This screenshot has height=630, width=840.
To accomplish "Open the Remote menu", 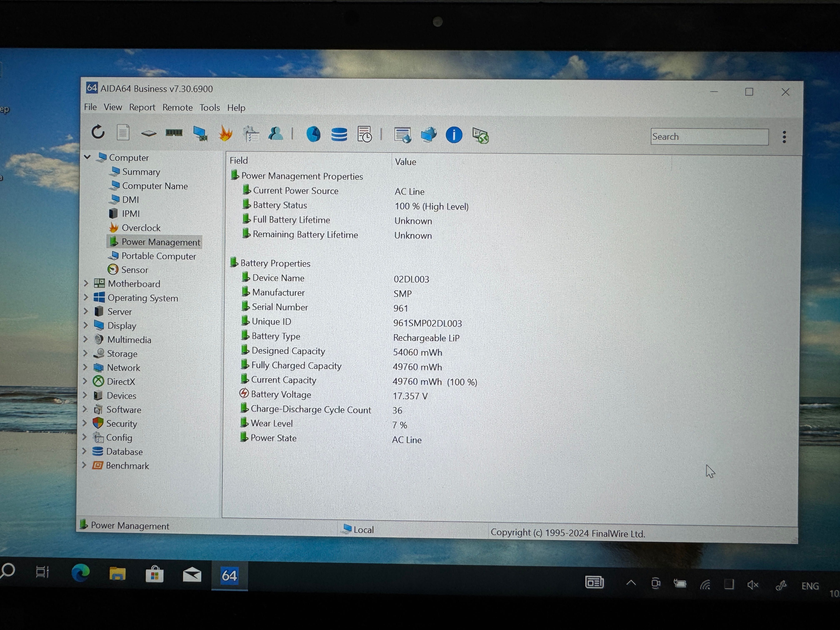I will pyautogui.click(x=177, y=108).
